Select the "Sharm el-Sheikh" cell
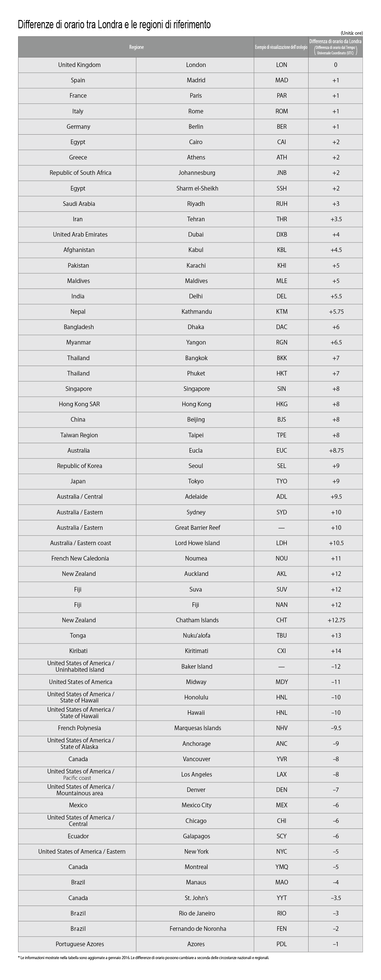 (197, 188)
